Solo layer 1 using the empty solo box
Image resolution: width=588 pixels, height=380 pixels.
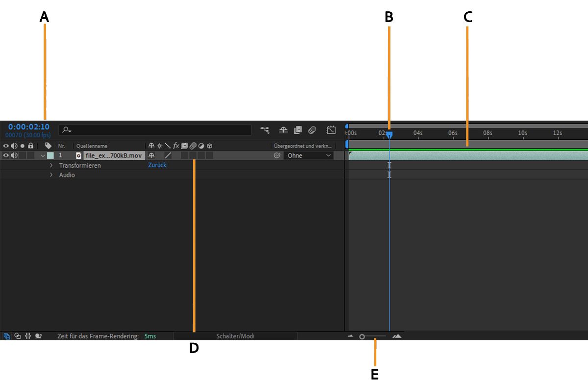pyautogui.click(x=22, y=155)
